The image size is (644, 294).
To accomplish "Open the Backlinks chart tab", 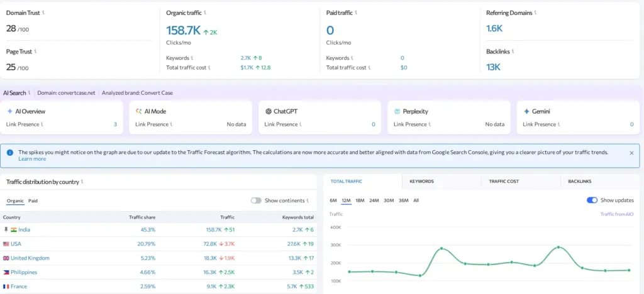I will (x=579, y=182).
